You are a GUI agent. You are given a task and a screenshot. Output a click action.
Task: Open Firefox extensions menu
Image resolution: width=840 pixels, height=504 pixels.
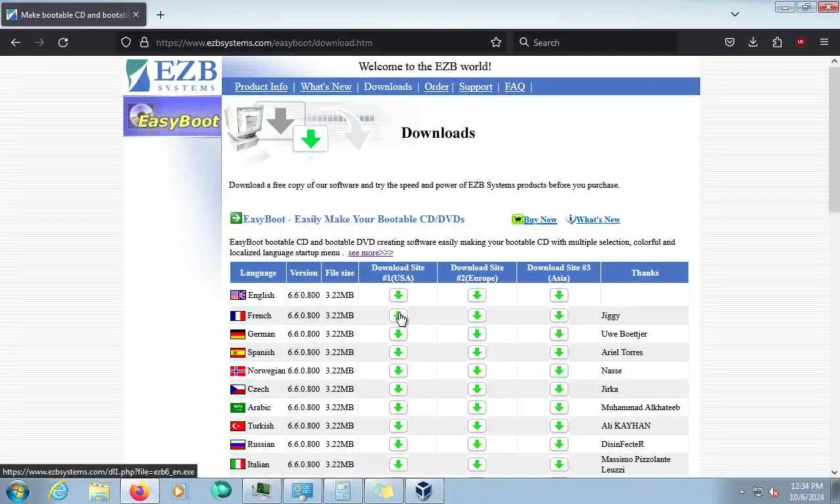point(777,43)
